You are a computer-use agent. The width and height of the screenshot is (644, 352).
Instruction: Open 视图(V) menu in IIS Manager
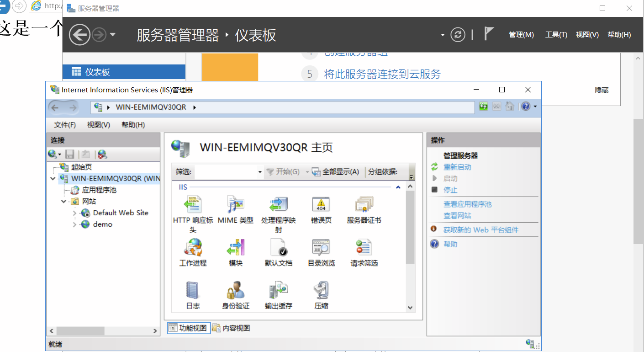tap(99, 125)
